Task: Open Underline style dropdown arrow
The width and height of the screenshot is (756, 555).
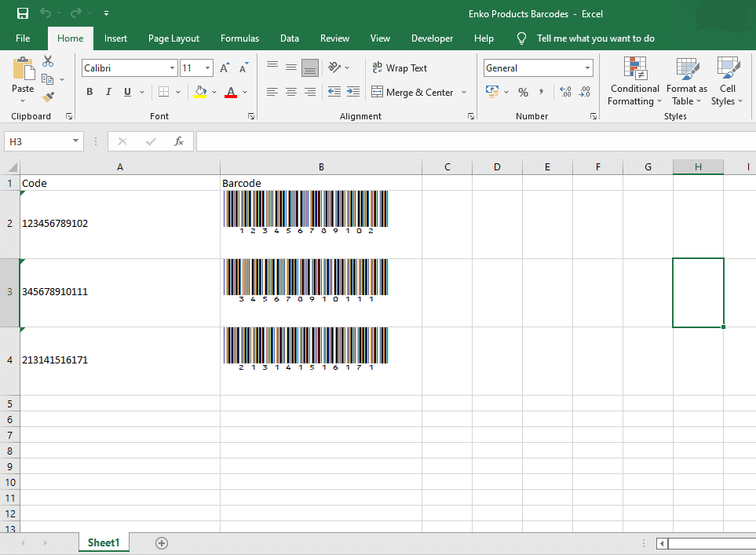Action: pos(142,92)
